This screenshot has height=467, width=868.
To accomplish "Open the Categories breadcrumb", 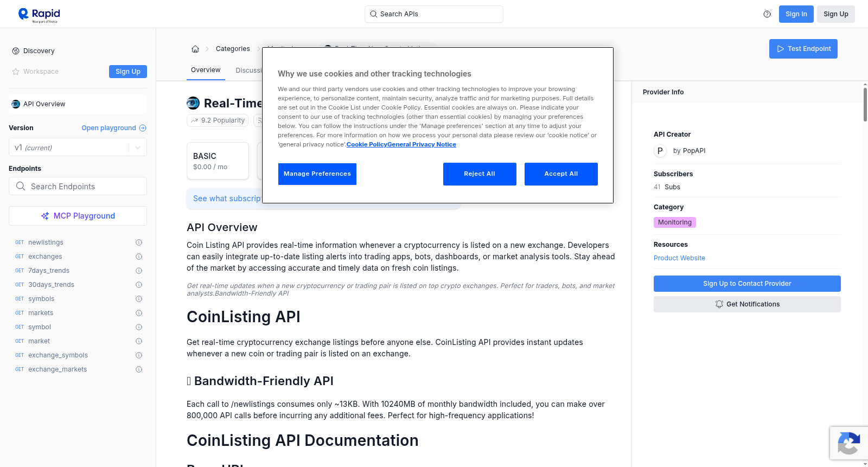I will 233,49.
